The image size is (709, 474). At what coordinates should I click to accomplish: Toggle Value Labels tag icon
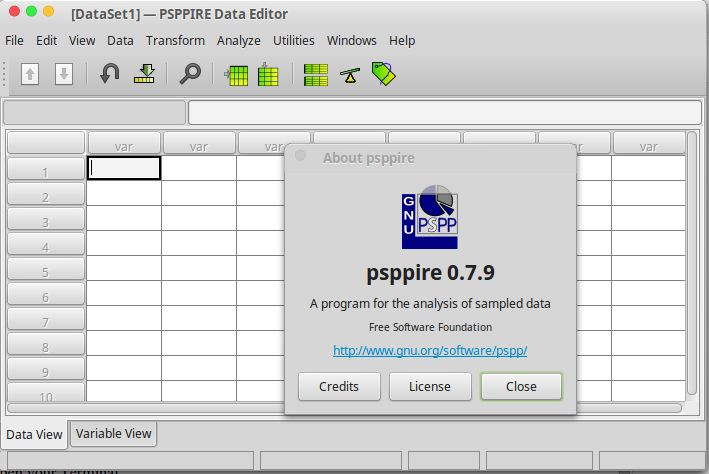point(383,74)
